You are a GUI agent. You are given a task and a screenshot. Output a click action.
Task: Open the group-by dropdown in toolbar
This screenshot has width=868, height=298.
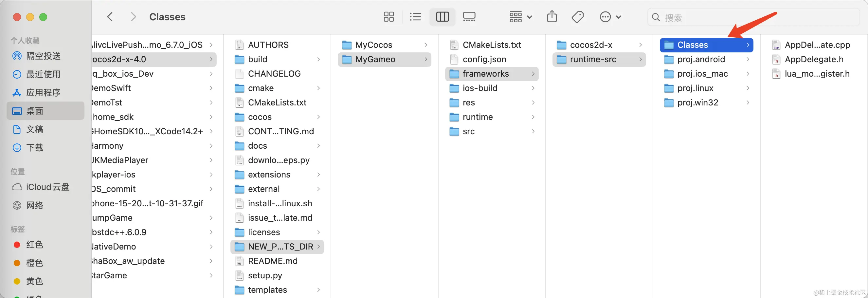[x=521, y=17]
